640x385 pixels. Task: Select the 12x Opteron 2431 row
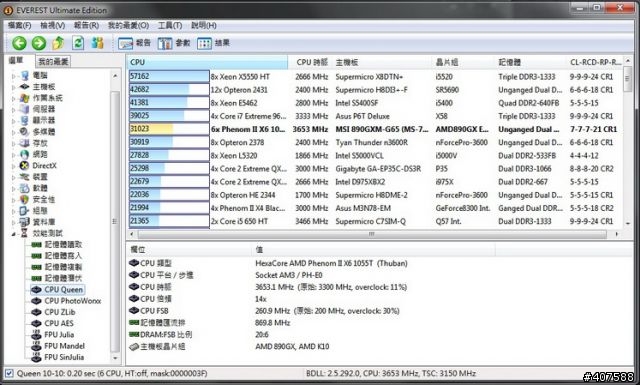pos(375,89)
